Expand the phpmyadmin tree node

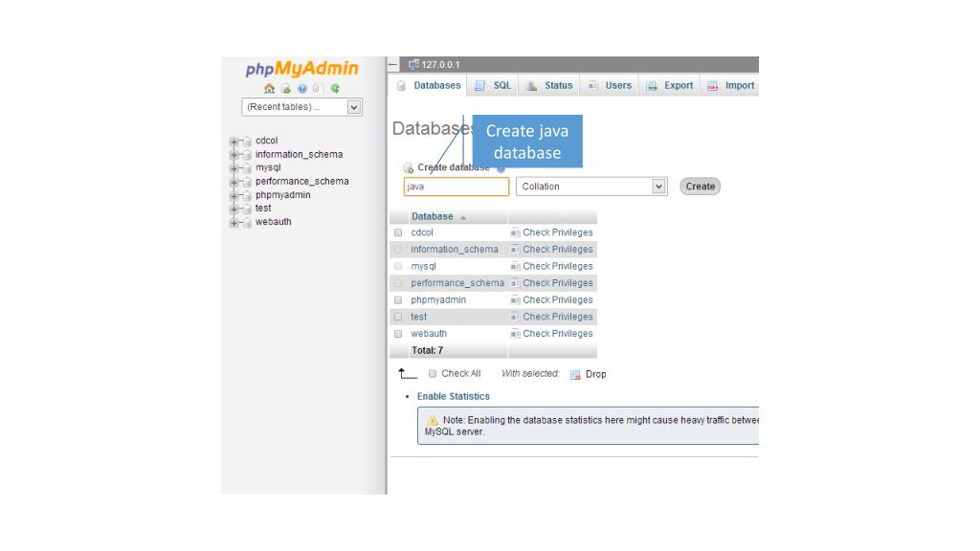[234, 195]
